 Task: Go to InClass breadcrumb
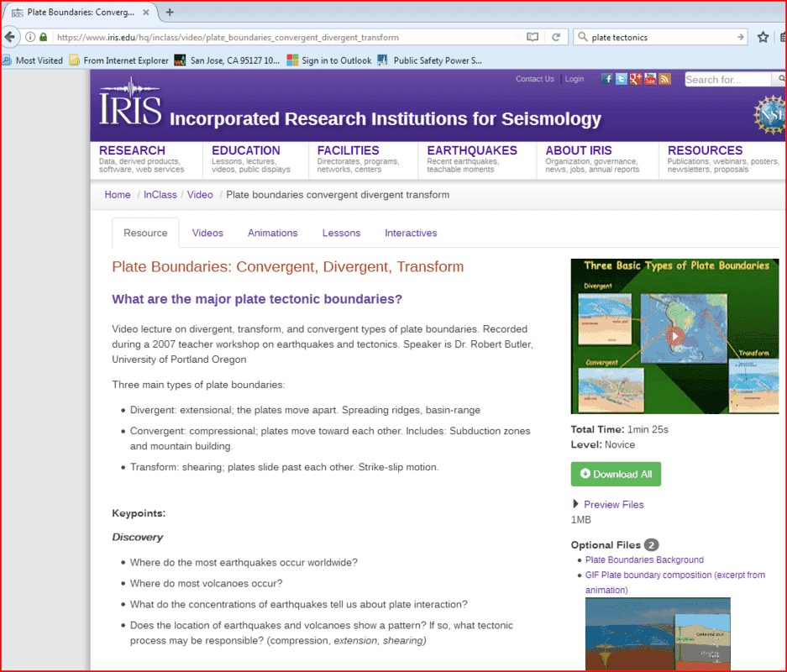[160, 195]
